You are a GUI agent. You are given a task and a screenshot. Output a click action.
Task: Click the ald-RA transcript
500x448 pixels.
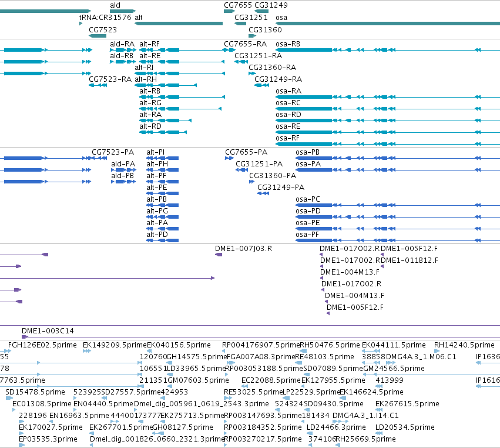pyautogui.click(x=123, y=50)
